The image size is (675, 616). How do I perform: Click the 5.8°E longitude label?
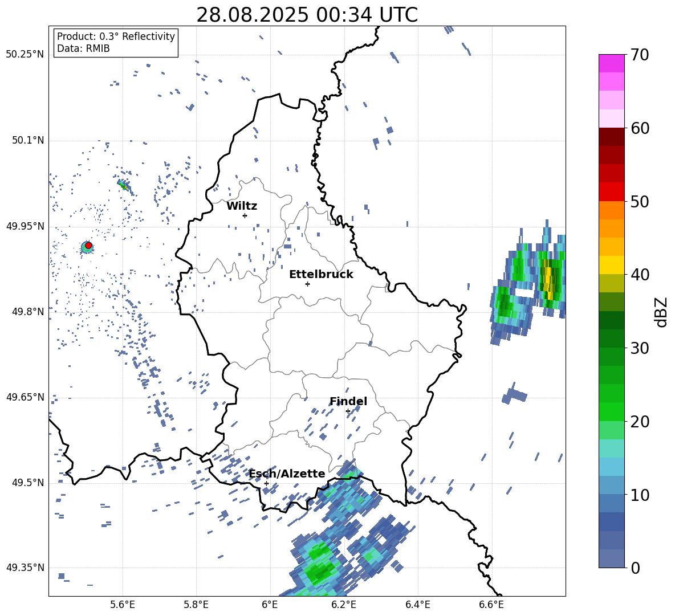[x=196, y=605]
